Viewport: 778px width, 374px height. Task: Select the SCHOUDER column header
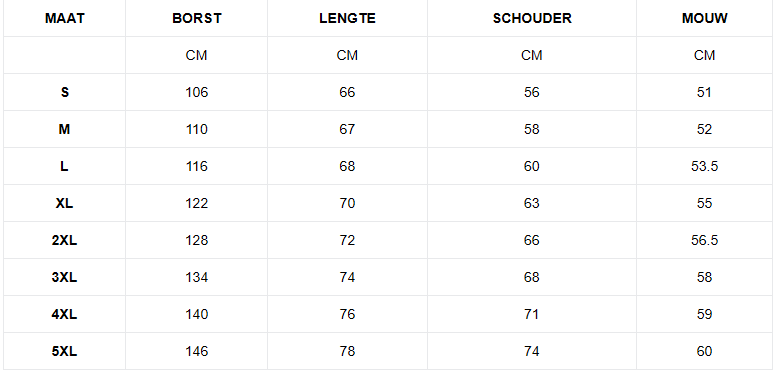click(x=532, y=18)
